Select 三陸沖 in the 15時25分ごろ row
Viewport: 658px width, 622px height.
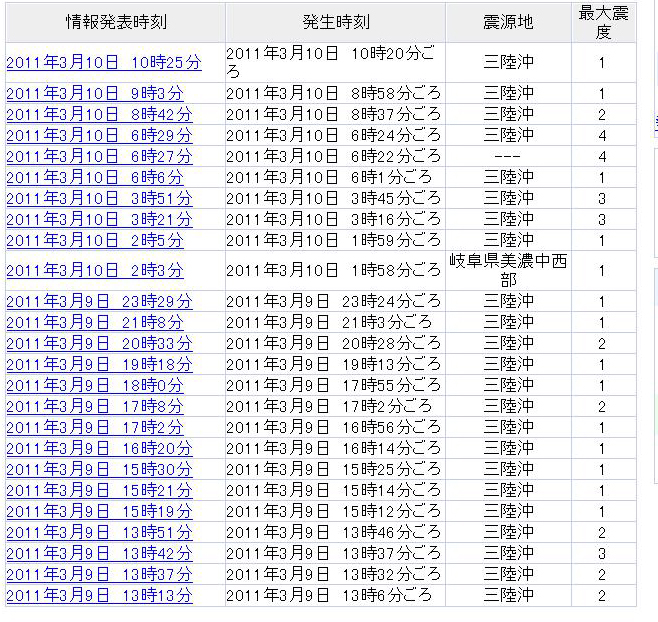[x=508, y=469]
